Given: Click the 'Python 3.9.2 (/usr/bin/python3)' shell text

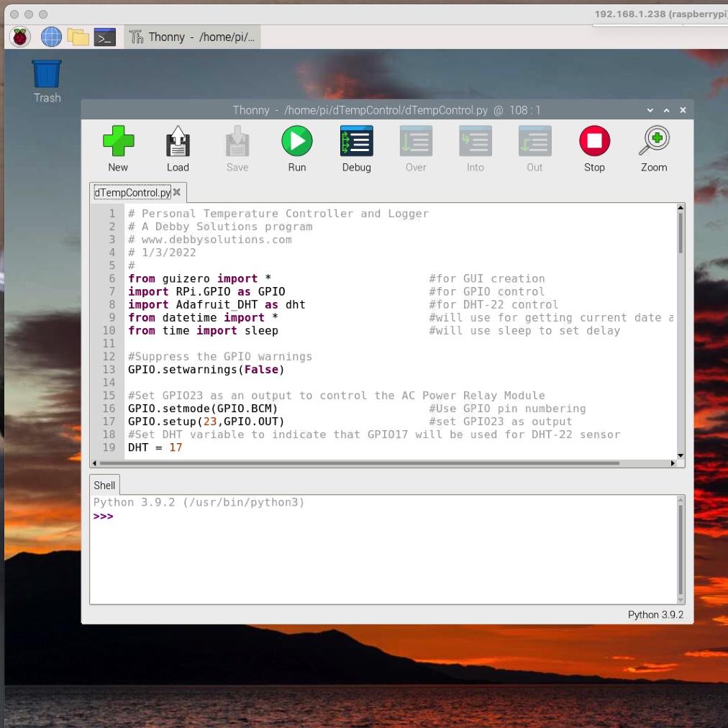Looking at the screenshot, I should tap(199, 502).
